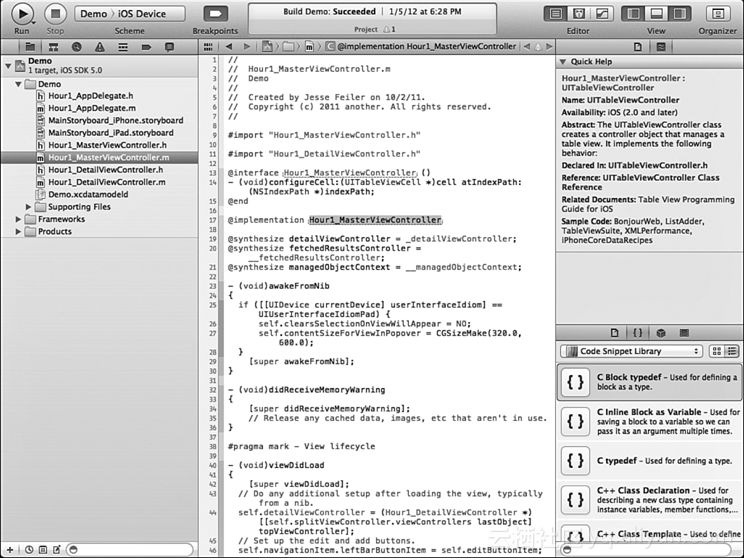Focus the navigator filter search field
Screen dimensions: 744x560
pyautogui.click(x=130, y=550)
